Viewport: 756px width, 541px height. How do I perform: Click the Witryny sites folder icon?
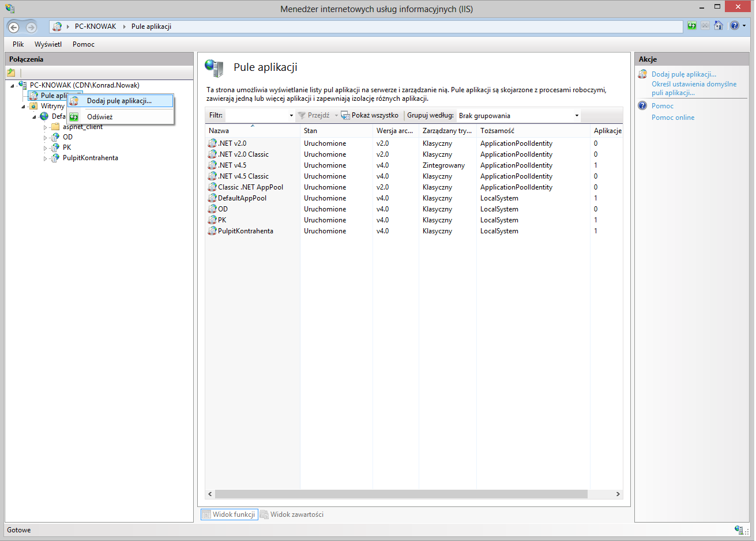[x=33, y=106]
